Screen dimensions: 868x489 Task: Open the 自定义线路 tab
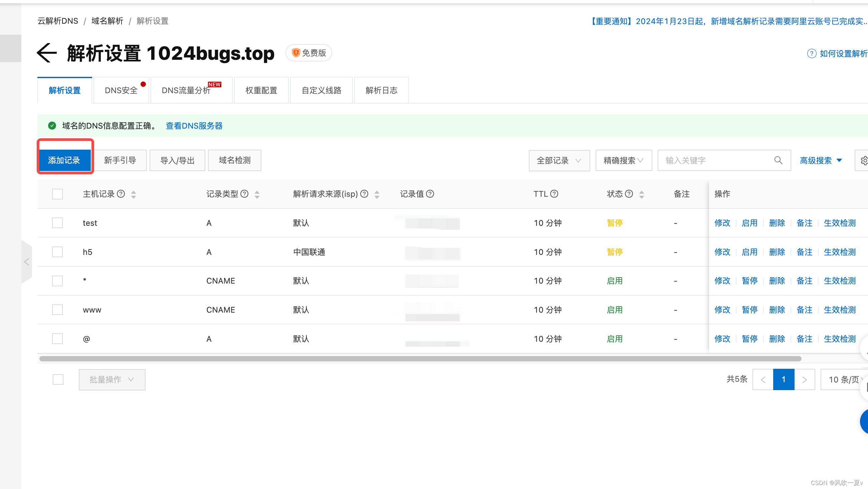(321, 91)
